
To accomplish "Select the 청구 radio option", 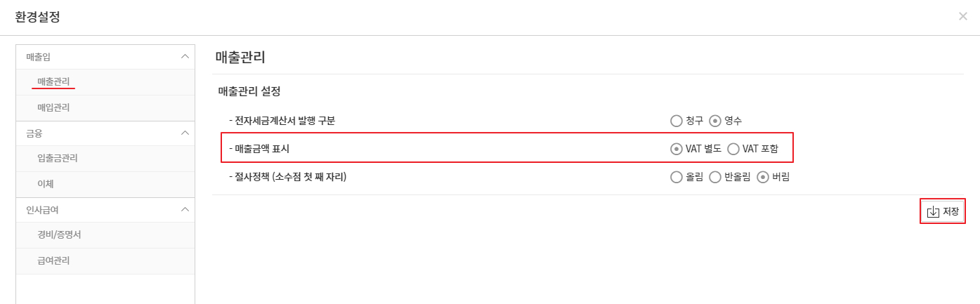I will click(x=677, y=120).
